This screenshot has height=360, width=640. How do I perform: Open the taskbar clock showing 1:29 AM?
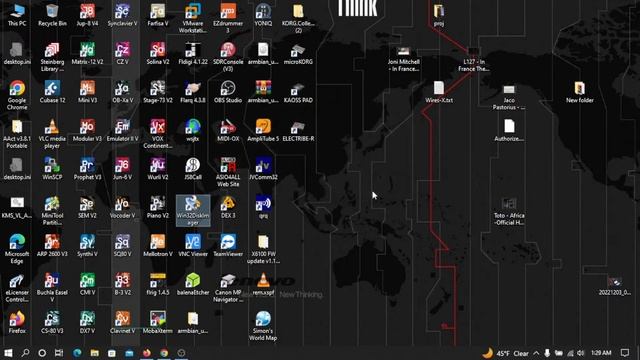point(601,353)
